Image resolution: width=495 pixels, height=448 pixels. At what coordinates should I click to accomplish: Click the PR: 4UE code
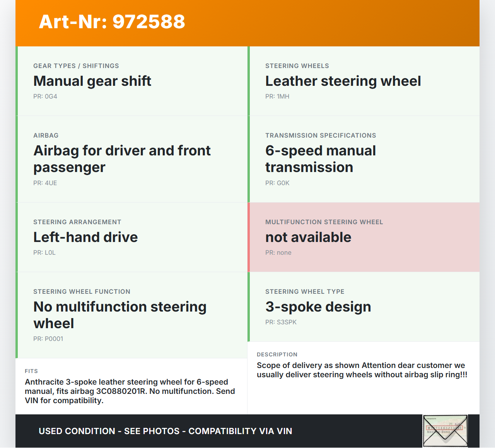tap(45, 183)
